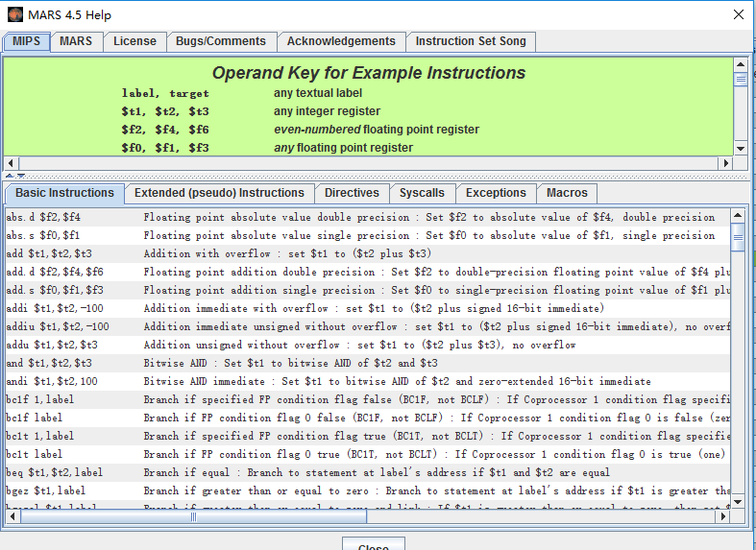Click the Close button at bottom
756x550 pixels.
coord(374,544)
